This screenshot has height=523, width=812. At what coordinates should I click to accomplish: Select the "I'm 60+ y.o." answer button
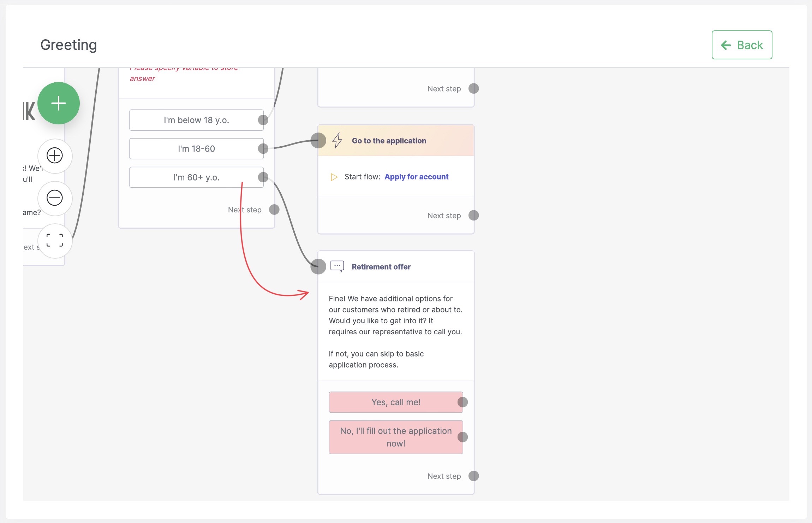(x=196, y=177)
